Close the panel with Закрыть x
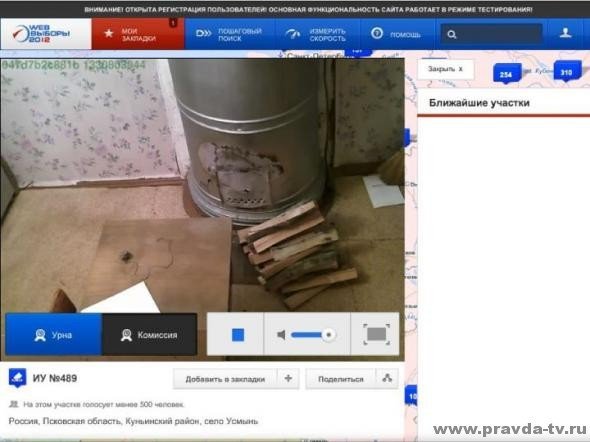 (x=446, y=69)
